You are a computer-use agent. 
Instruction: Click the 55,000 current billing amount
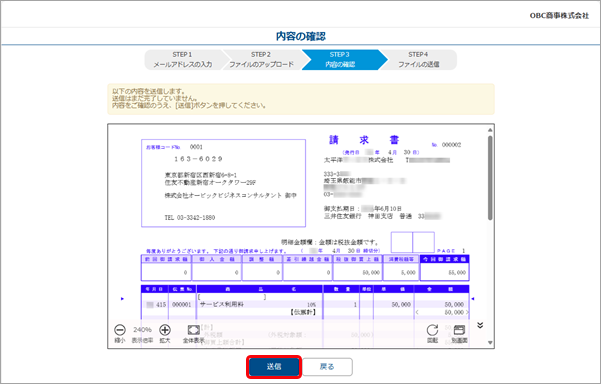pos(457,272)
